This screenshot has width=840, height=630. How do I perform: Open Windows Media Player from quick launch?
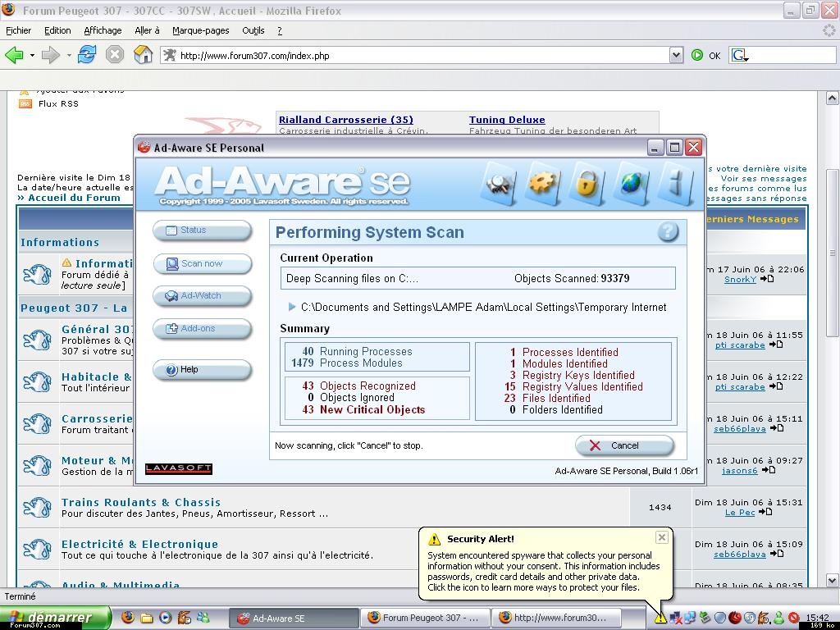pos(165,617)
